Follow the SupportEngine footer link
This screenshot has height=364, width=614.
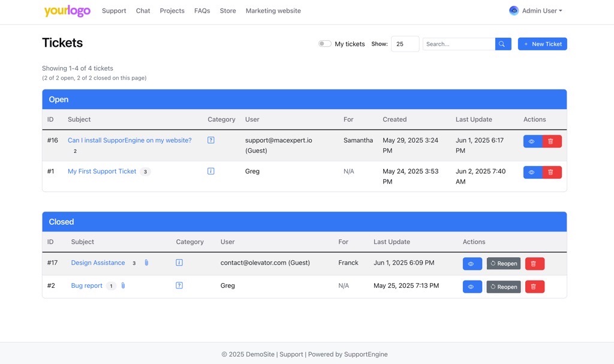pyautogui.click(x=366, y=354)
